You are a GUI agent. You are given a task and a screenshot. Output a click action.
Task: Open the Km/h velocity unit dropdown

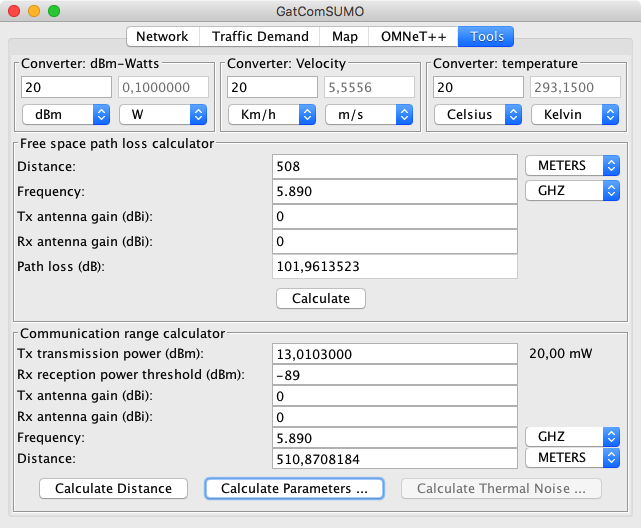(271, 114)
